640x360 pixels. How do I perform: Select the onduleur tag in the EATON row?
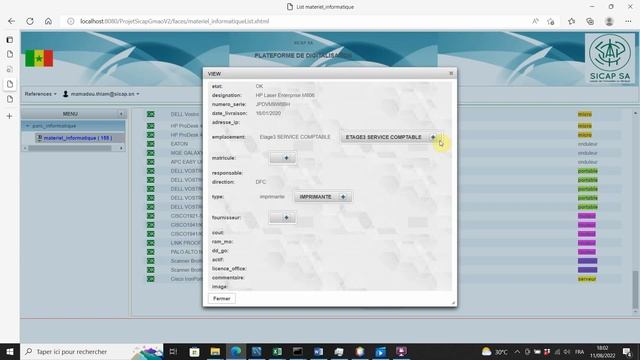[588, 144]
